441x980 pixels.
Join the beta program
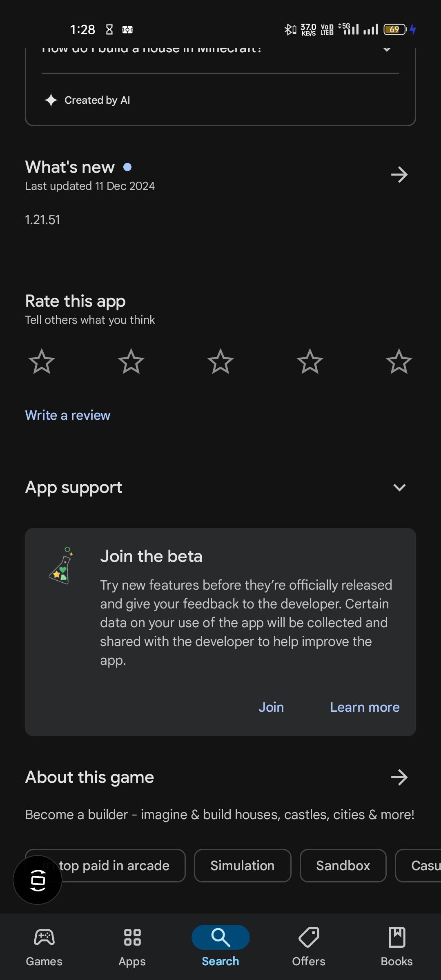point(271,707)
